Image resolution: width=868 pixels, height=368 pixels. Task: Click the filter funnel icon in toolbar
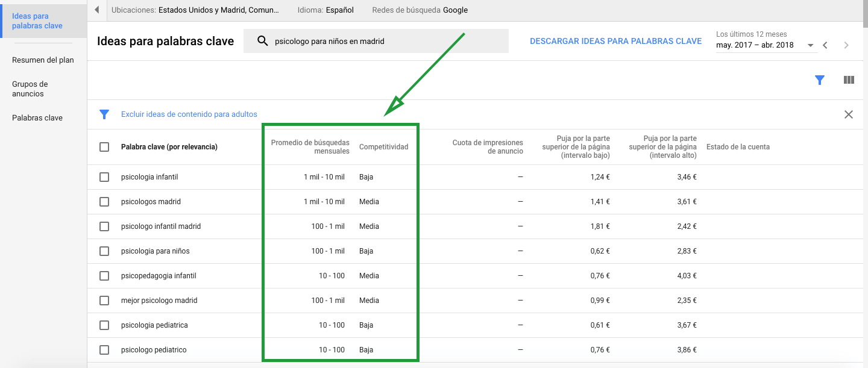819,80
